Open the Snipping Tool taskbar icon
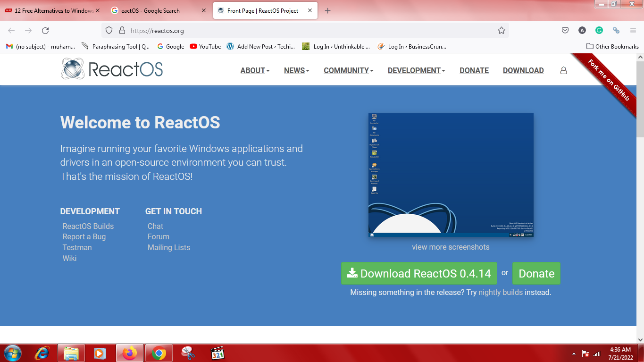 (x=188, y=353)
